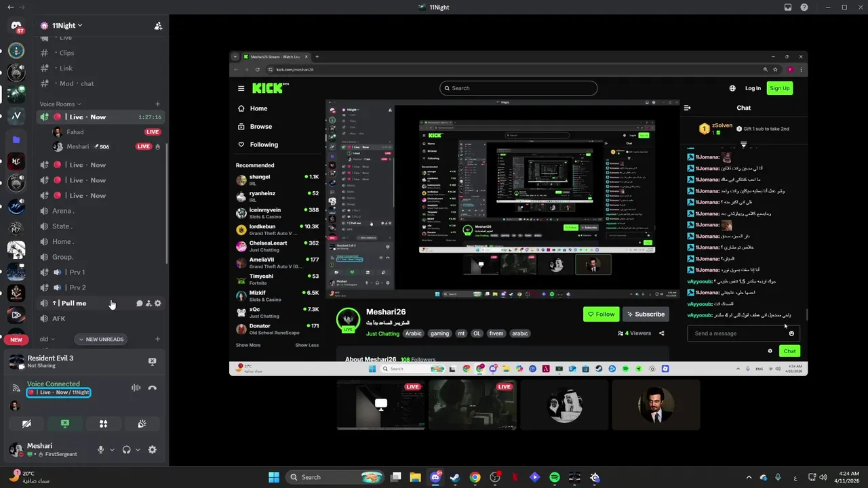Launch File Explorer from the taskbar
The height and width of the screenshot is (488, 868).
tap(415, 477)
